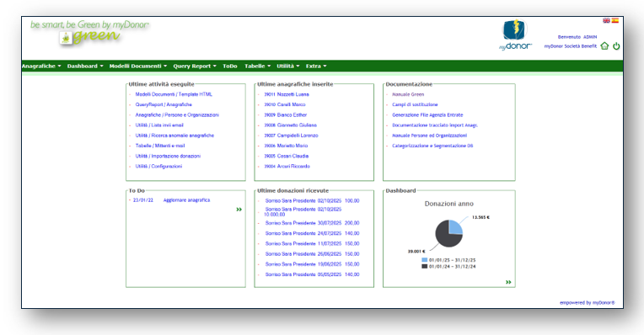Open Utilità / Ricerca anomalie anagrafiche link
644x335 pixels.
[174, 136]
